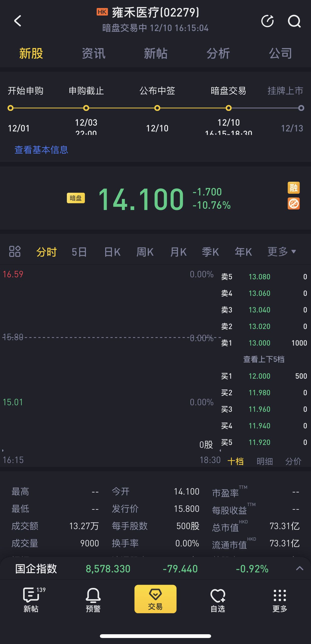Tap the stock title 雍禾医疗(02279)
The image size is (311, 644).
tap(155, 12)
